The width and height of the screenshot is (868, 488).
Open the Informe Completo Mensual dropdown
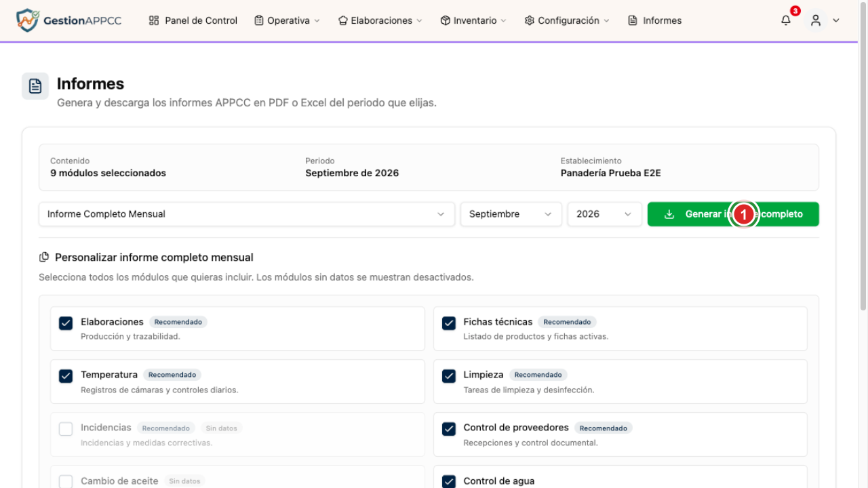point(247,214)
